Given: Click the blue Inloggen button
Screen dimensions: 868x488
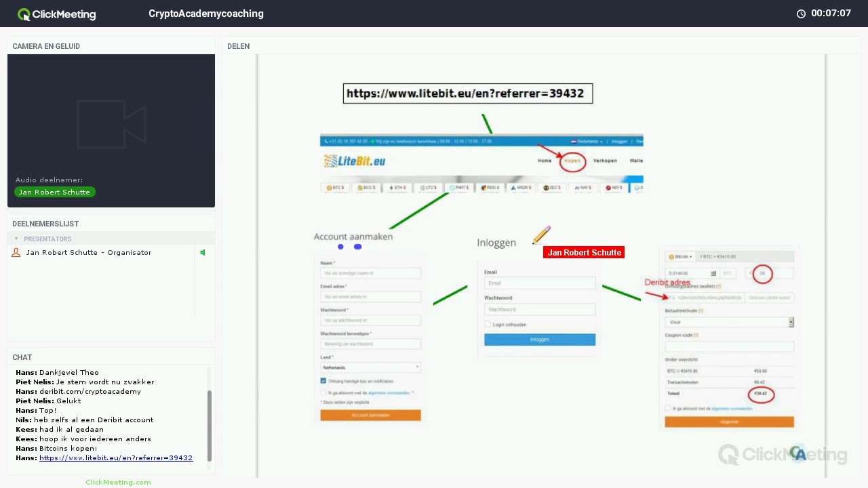Looking at the screenshot, I should point(540,340).
